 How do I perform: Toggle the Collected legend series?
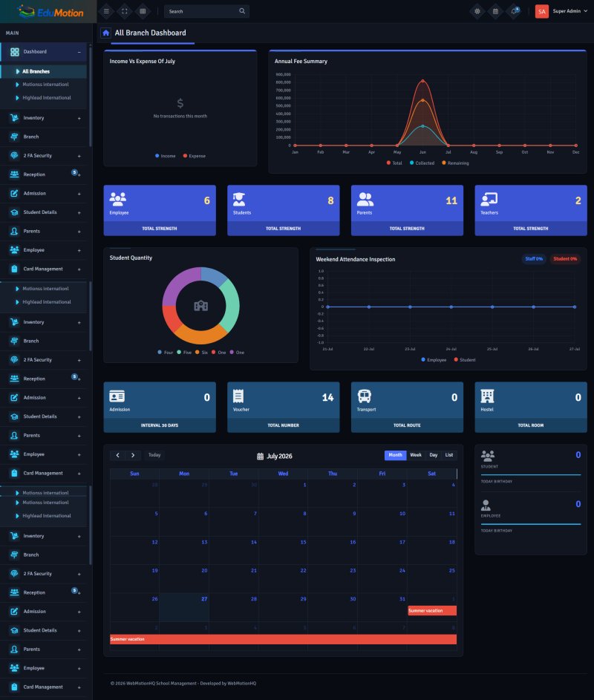click(422, 163)
